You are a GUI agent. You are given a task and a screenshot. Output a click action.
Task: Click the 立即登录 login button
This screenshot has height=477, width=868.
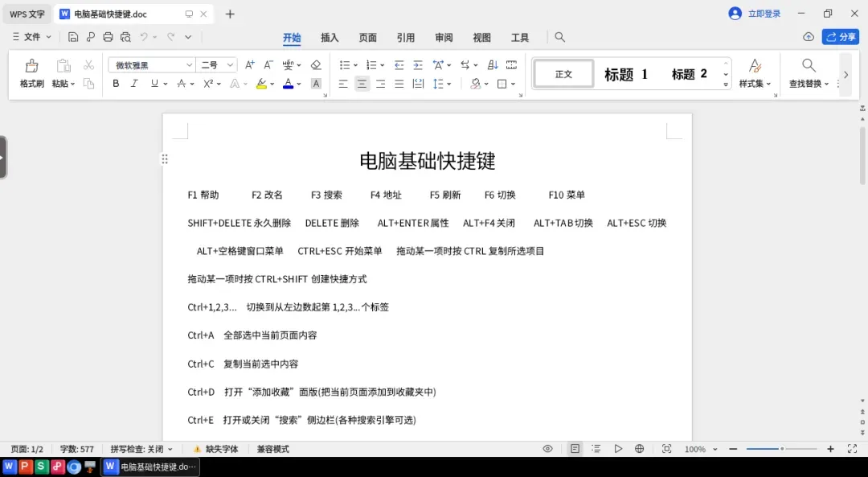(755, 14)
